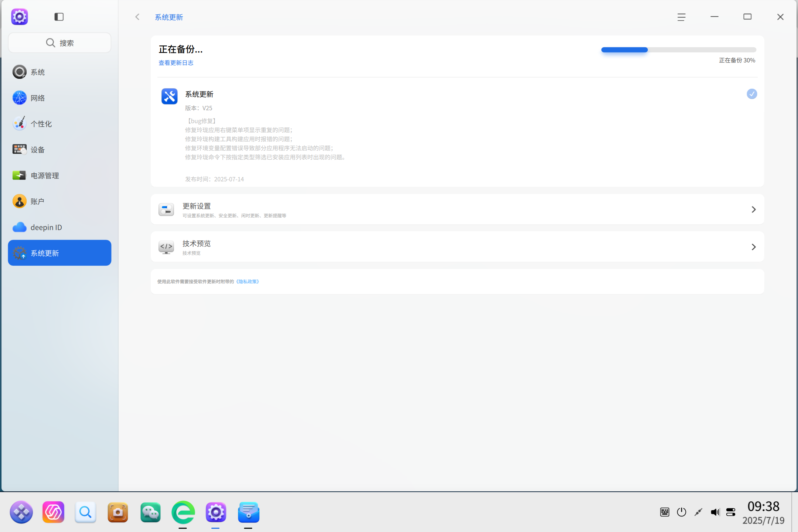Open the Privacy Policy link
The width and height of the screenshot is (798, 532).
pyautogui.click(x=248, y=282)
